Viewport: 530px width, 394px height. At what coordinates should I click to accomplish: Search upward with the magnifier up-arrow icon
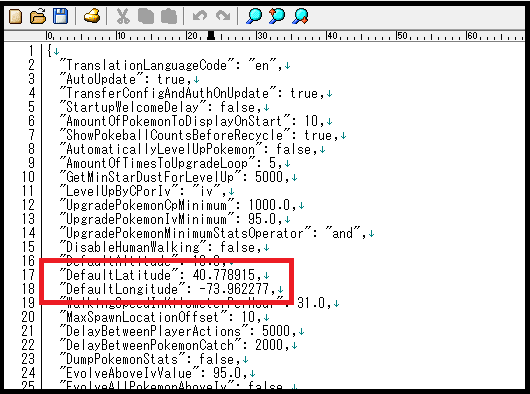click(277, 16)
